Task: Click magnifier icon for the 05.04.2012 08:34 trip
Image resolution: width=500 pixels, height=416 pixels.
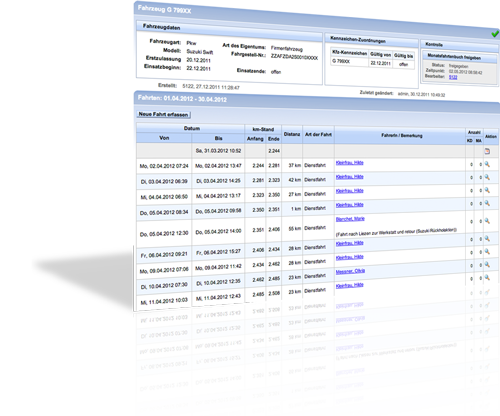Action: [487, 203]
